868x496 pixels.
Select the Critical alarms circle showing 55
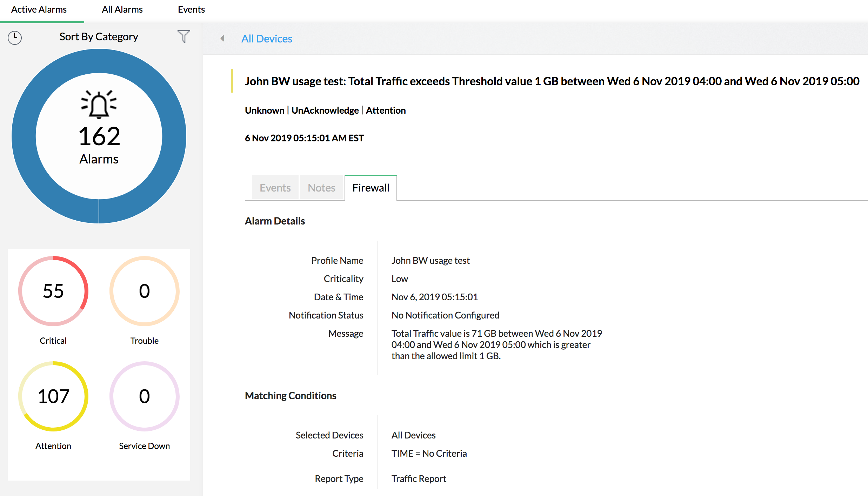tap(53, 291)
